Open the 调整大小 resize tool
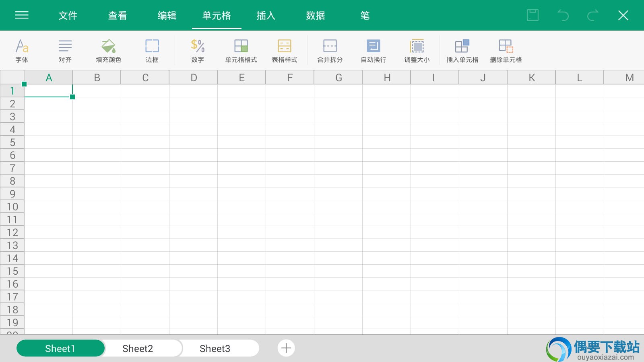The height and width of the screenshot is (362, 644). coord(417,51)
